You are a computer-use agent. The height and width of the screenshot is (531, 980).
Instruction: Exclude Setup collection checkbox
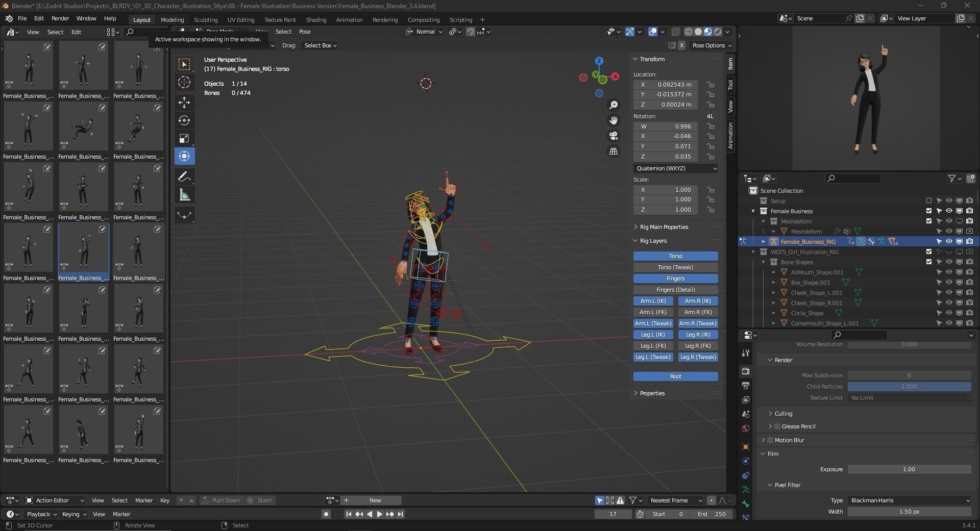pyautogui.click(x=929, y=200)
